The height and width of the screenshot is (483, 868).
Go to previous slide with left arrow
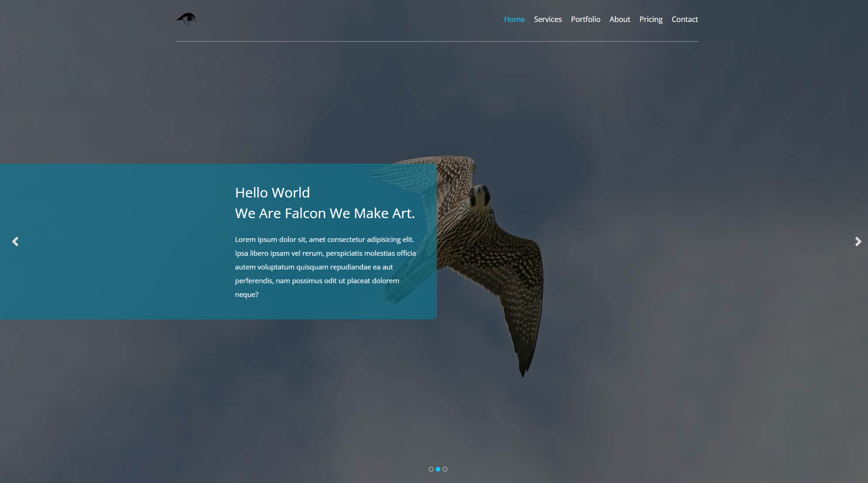(15, 241)
